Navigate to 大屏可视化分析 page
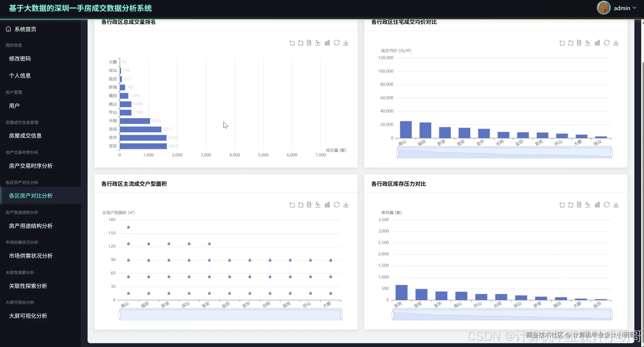This screenshot has width=644, height=347. pyautogui.click(x=28, y=316)
